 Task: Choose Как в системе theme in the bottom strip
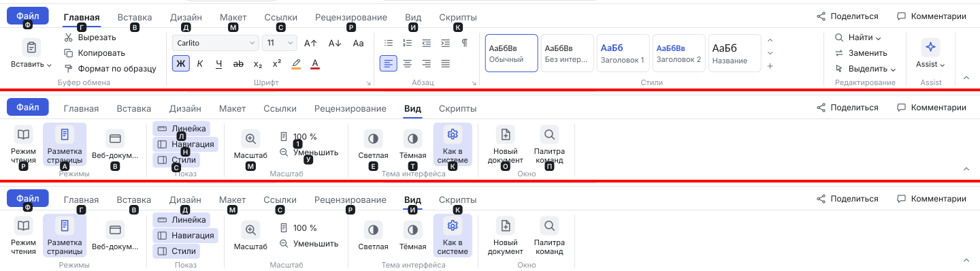(x=453, y=236)
